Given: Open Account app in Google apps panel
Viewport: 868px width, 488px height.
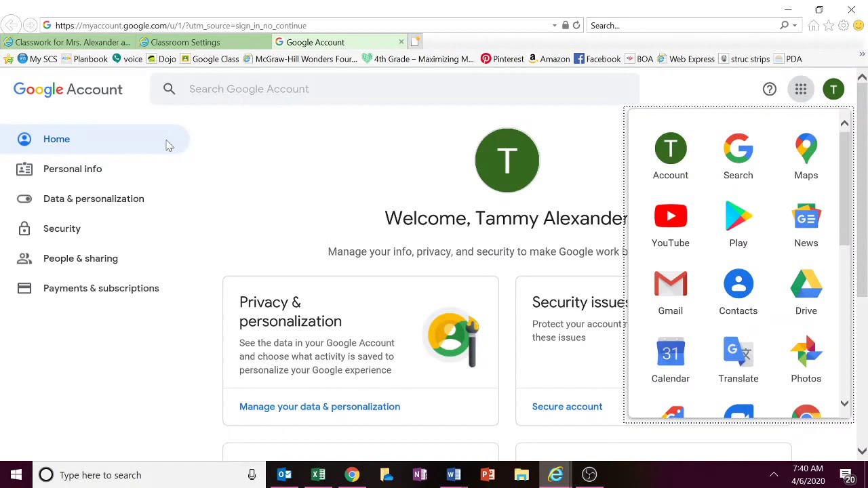Looking at the screenshot, I should click(x=670, y=157).
